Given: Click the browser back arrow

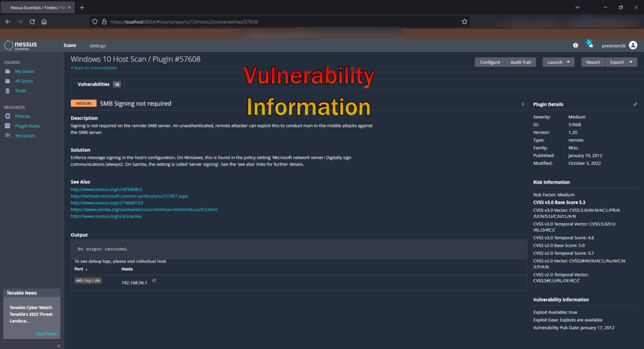Looking at the screenshot, I should point(8,22).
